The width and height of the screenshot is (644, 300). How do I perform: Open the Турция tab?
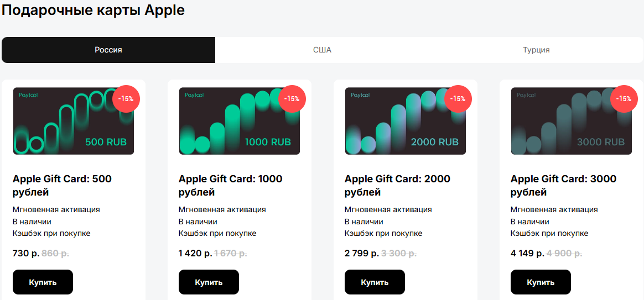(x=536, y=50)
